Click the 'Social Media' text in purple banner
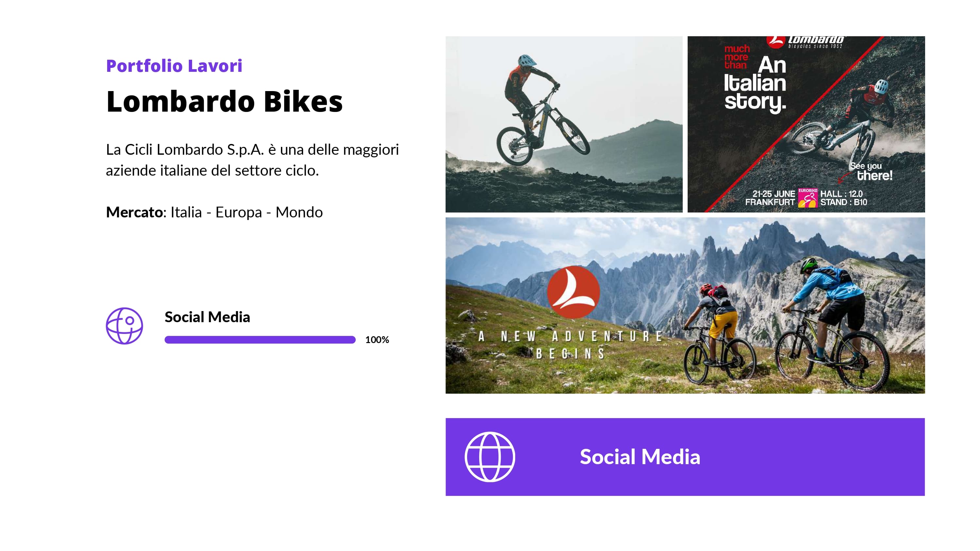 640,457
